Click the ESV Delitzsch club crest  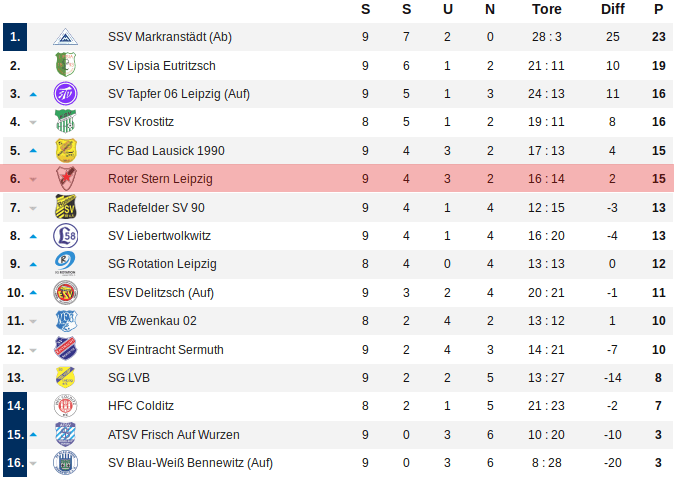66,293
